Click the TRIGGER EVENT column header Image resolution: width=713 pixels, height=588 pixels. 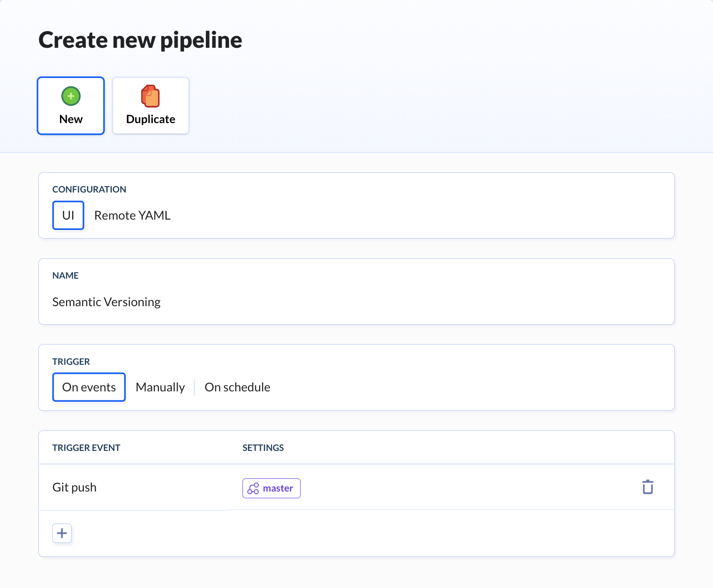(86, 448)
